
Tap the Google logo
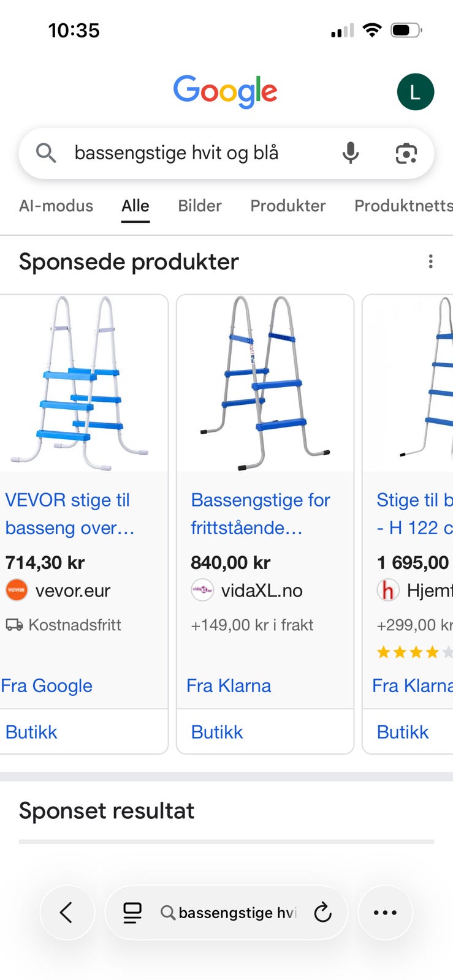(x=225, y=91)
